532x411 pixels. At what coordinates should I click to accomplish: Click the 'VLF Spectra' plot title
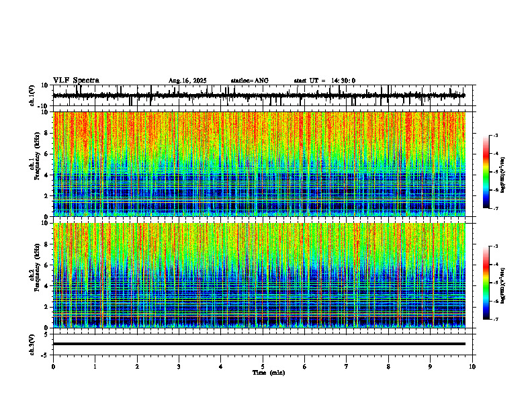click(76, 81)
